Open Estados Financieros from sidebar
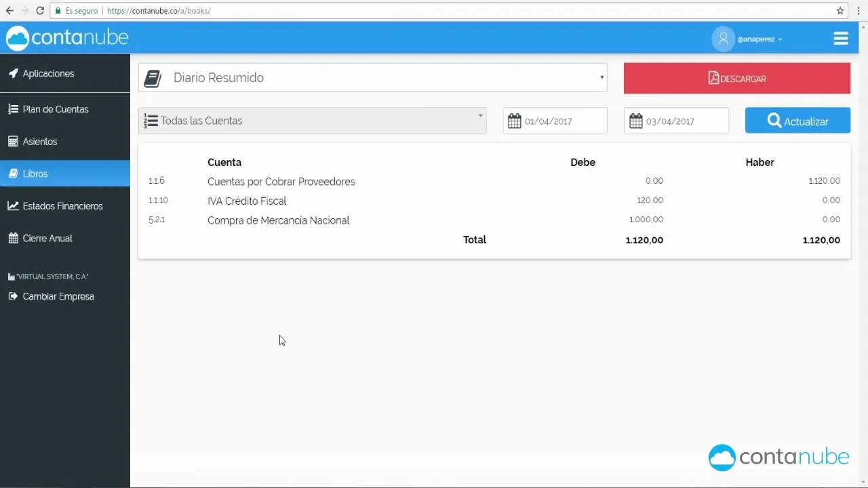 62,206
